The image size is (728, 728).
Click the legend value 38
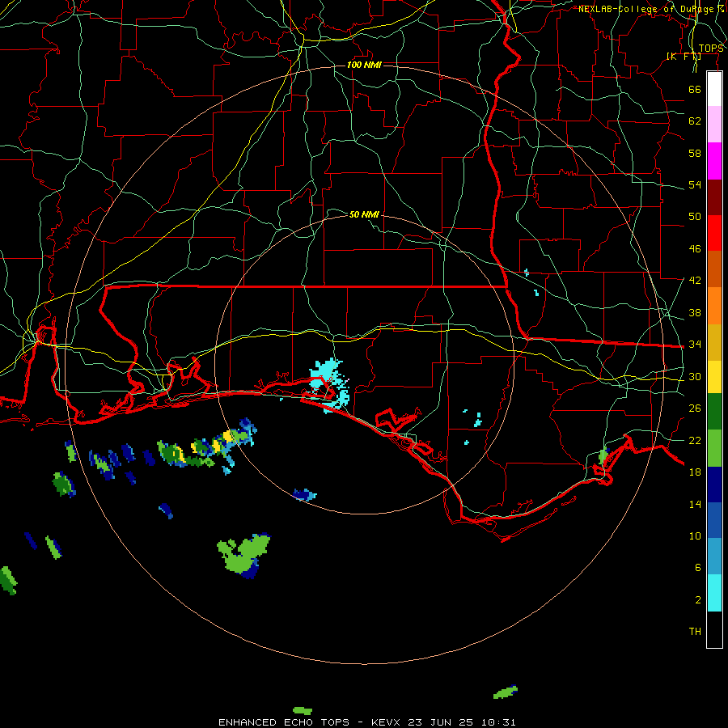coord(695,312)
